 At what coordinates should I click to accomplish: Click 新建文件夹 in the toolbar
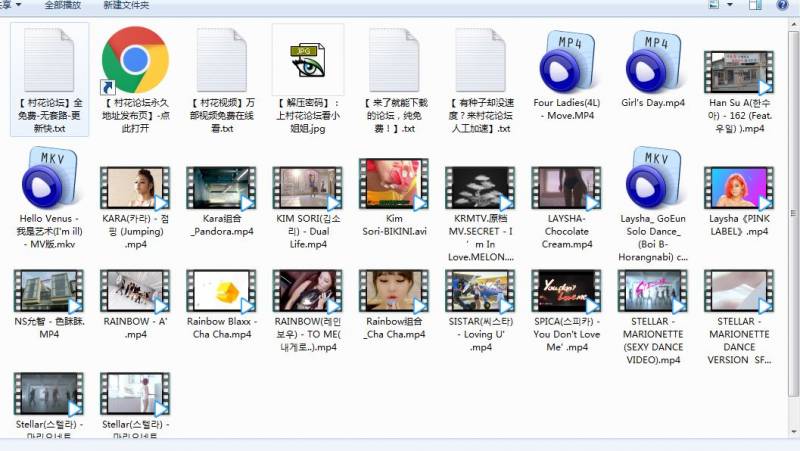(126, 5)
